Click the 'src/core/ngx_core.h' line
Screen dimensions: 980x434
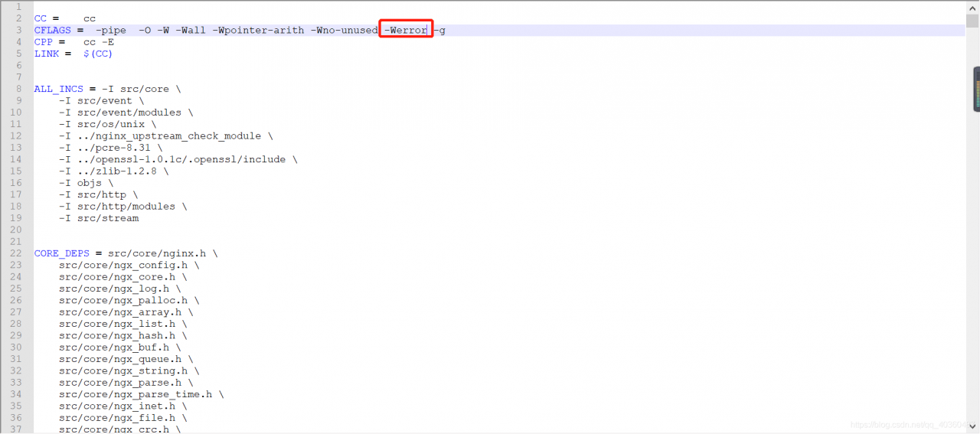pos(122,277)
